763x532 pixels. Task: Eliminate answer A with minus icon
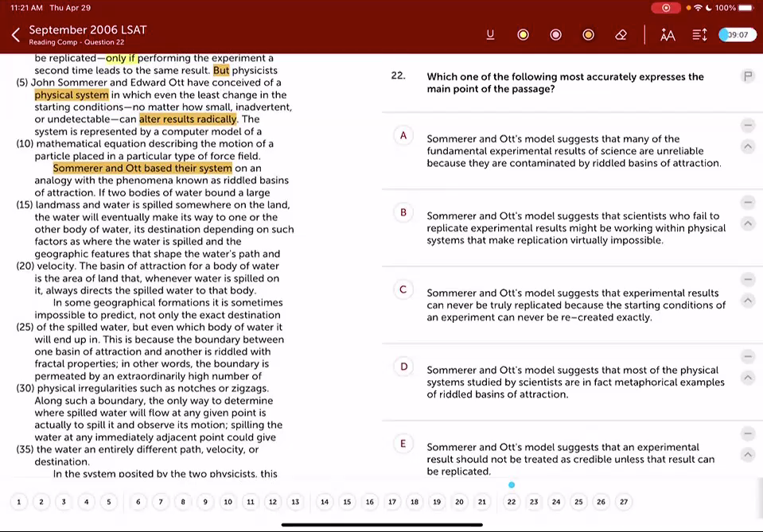(x=747, y=126)
